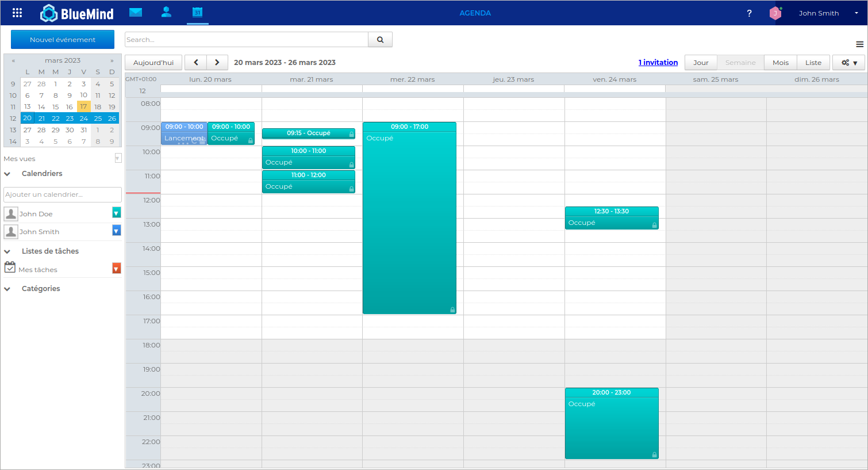Screen dimensions: 868x470
Task: Open the Mail application icon
Action: (x=136, y=12)
